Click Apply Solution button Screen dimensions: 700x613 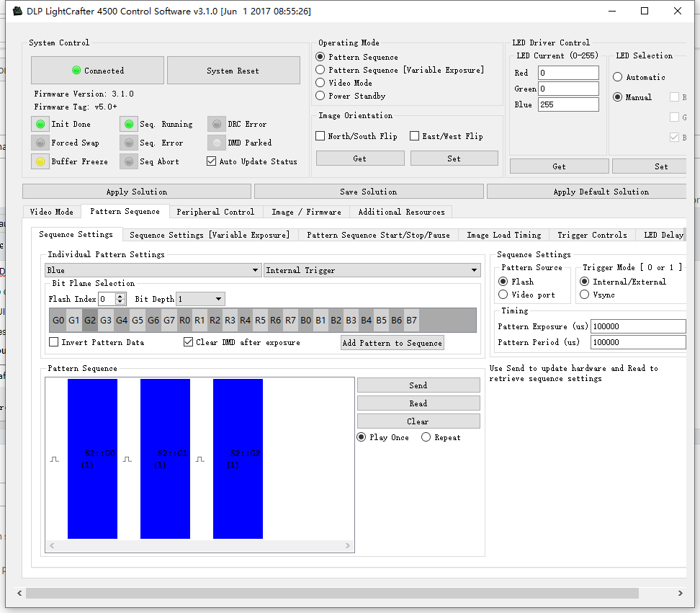pos(137,192)
